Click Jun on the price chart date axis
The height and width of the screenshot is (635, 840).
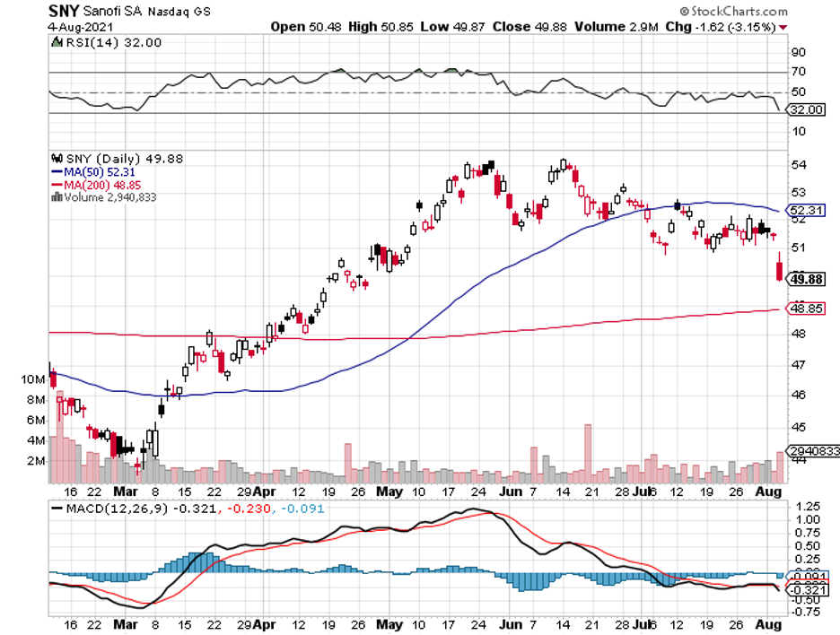(x=511, y=491)
